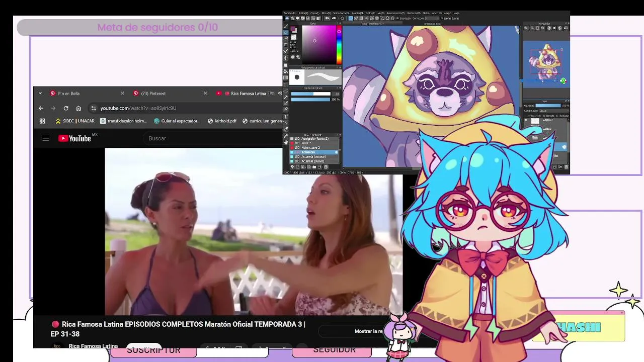Select the Eyedropper tool
The height and width of the screenshot is (362, 644).
point(286,136)
